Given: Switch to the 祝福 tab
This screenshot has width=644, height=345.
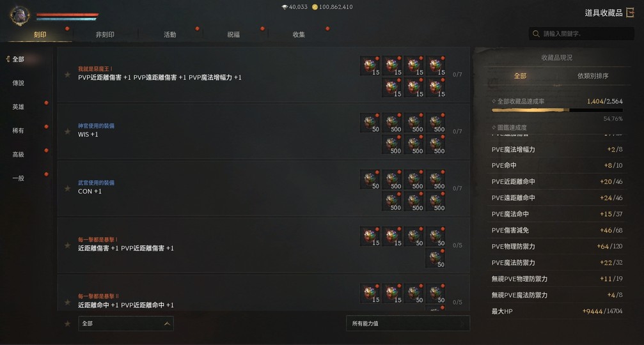Looking at the screenshot, I should pos(233,34).
